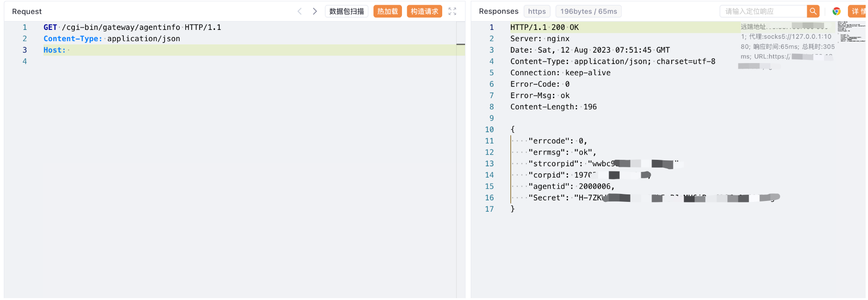Click the Request editor overview ruler marker
The height and width of the screenshot is (300, 868).
(460, 44)
